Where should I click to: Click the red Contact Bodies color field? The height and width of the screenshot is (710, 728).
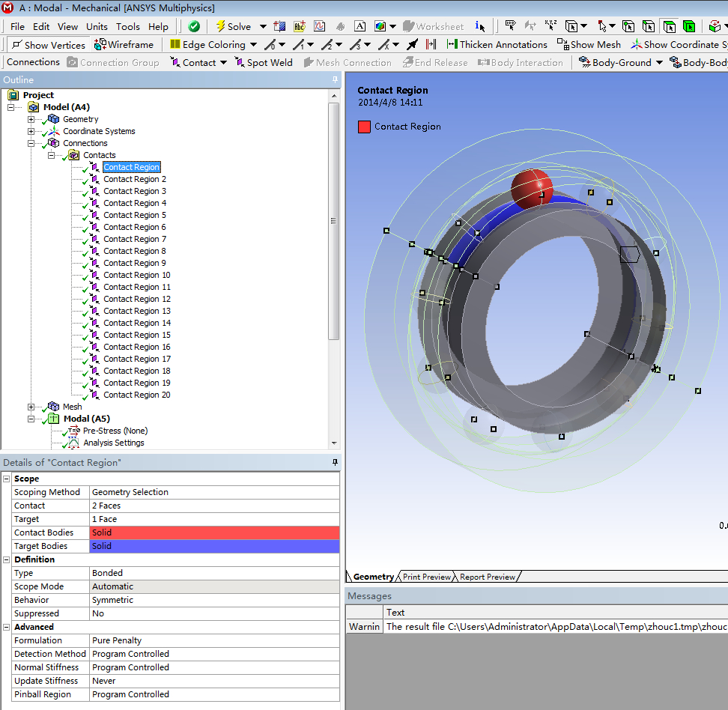click(x=213, y=532)
